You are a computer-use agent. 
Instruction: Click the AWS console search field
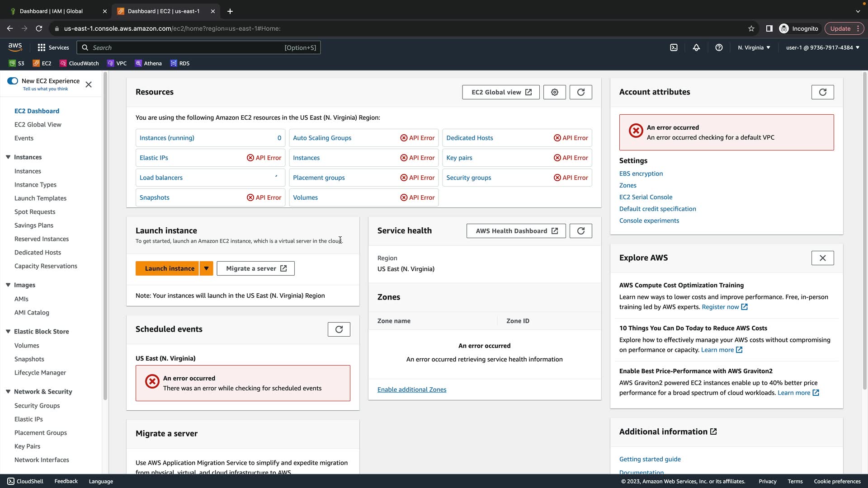click(x=185, y=47)
